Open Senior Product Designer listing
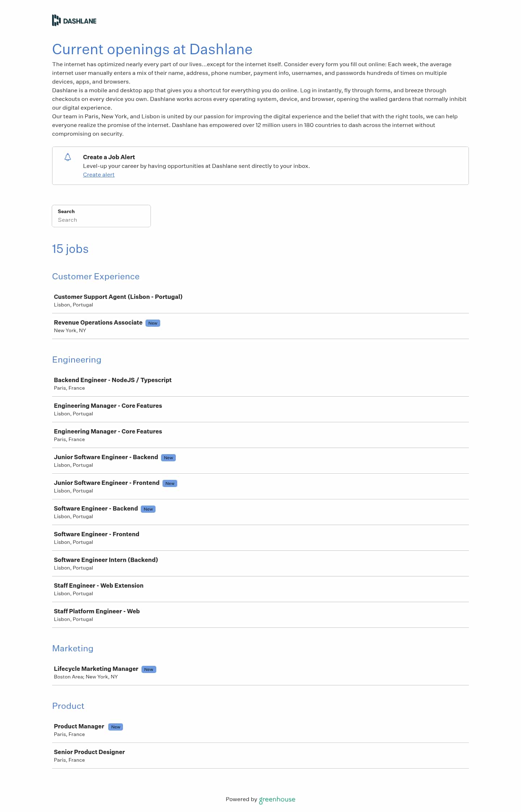This screenshot has height=812, width=521. [89, 752]
